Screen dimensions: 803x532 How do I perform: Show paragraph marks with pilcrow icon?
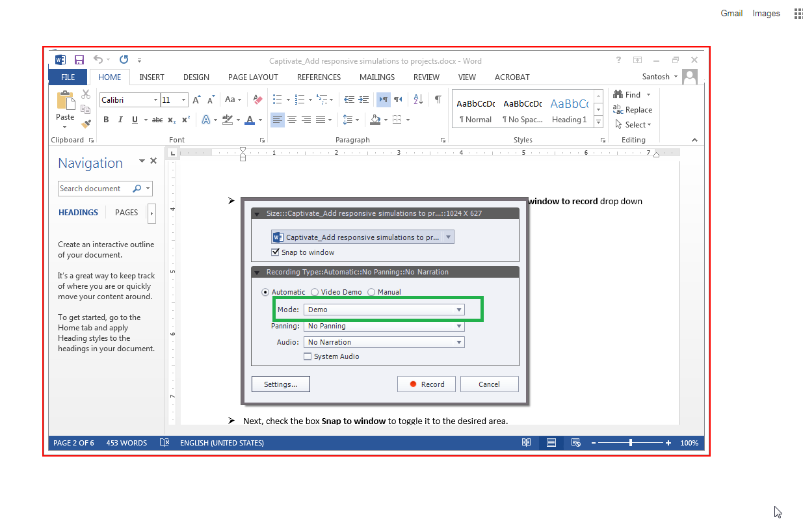438,100
